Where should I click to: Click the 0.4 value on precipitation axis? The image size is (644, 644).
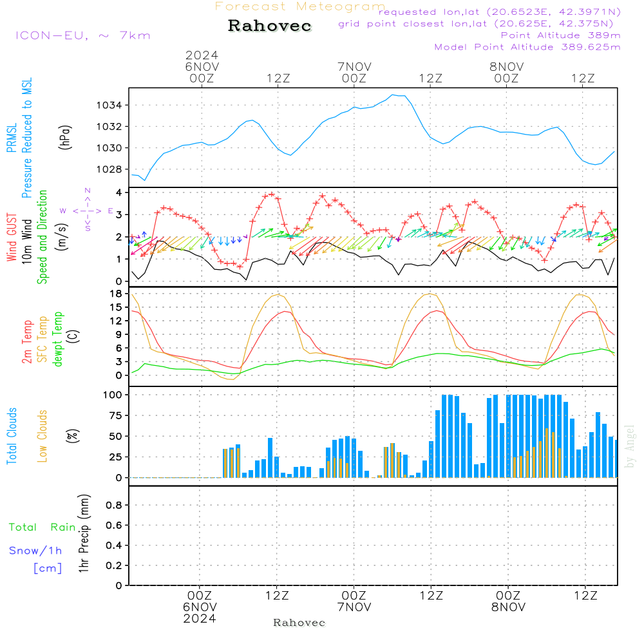pyautogui.click(x=114, y=545)
